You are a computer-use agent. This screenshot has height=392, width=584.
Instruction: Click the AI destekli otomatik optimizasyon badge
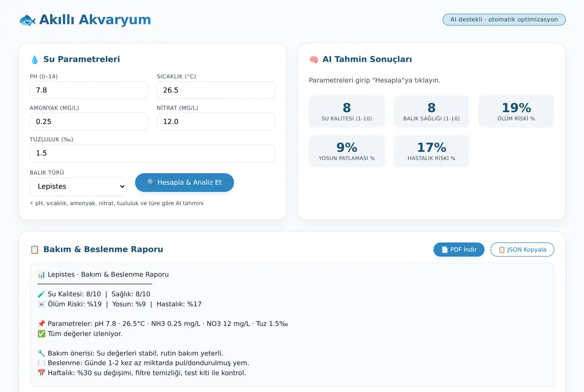point(504,19)
